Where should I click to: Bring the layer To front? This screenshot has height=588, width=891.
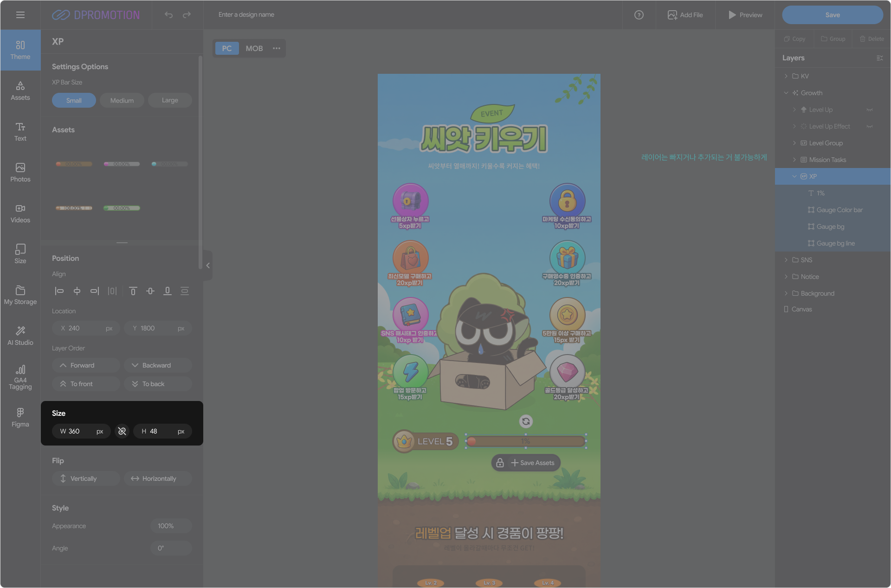point(86,384)
